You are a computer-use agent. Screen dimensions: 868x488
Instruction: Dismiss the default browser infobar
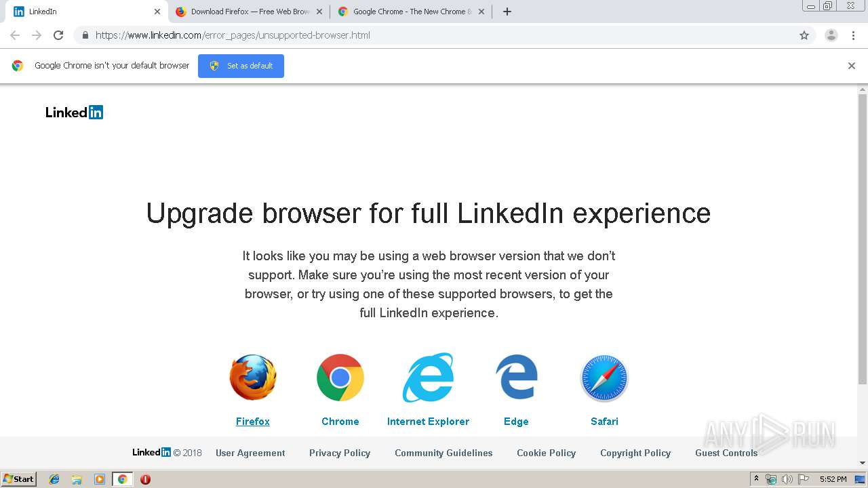[852, 66]
